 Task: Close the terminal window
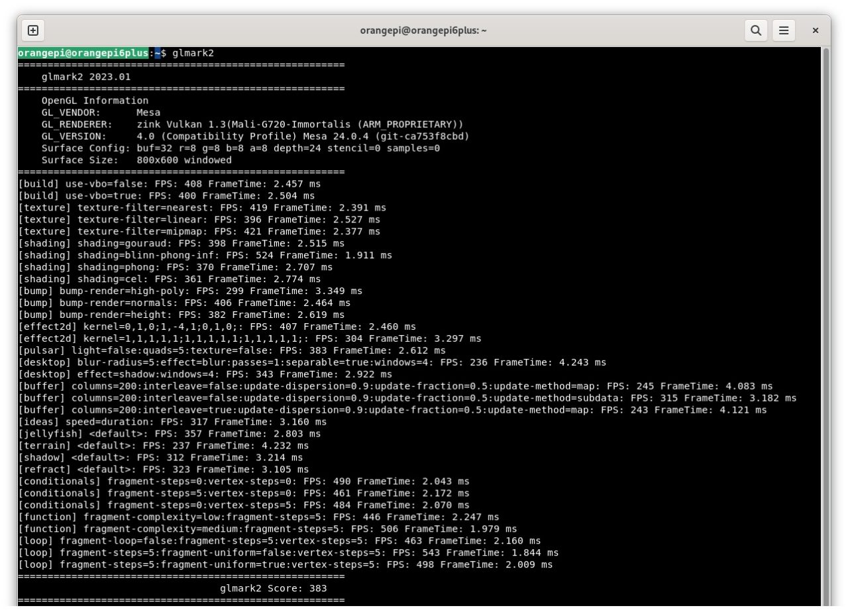816,30
